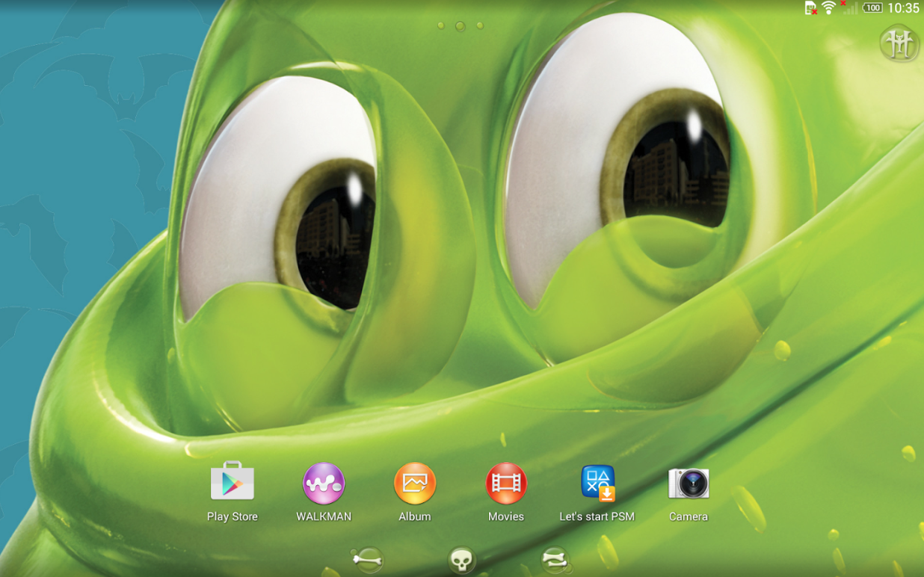Launch the Movies app
Viewport: 924px width, 577px height.
[506, 491]
